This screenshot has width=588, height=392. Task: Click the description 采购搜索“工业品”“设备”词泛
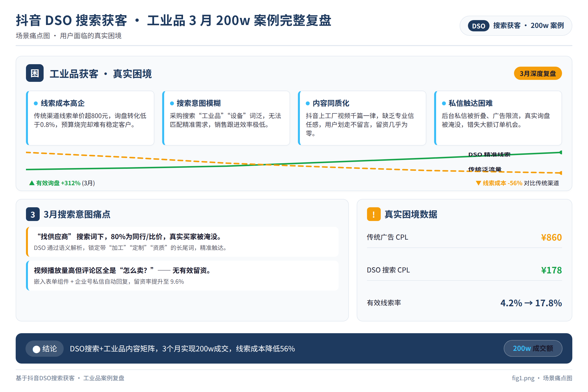tap(225, 120)
